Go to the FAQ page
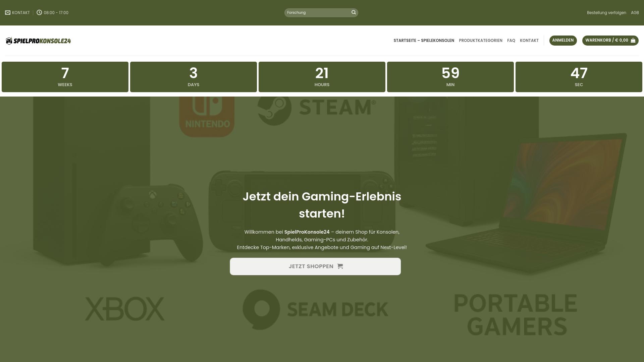This screenshot has height=362, width=644. tap(511, 41)
